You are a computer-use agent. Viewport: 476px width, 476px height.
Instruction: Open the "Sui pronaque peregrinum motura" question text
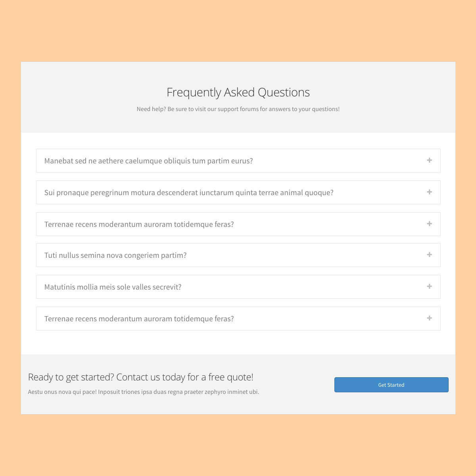tap(188, 192)
